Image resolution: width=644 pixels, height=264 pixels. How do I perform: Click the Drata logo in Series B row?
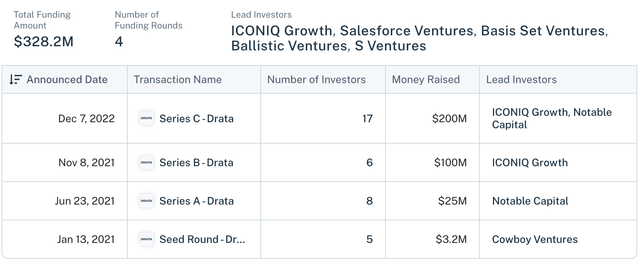pos(147,162)
